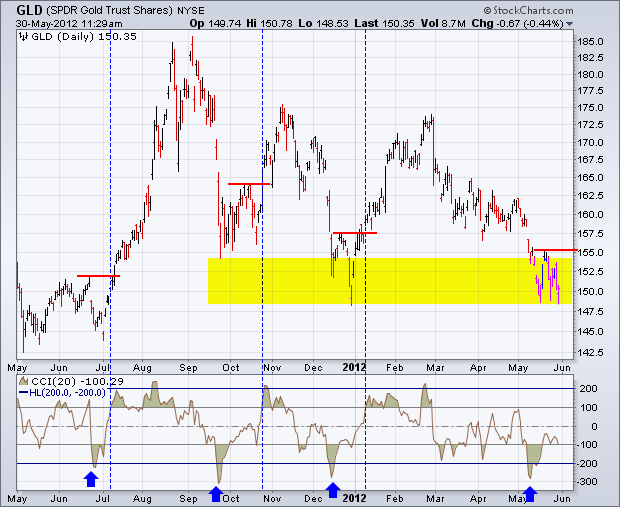Image resolution: width=620 pixels, height=507 pixels.
Task: Click the HL(200.0, -200.0) legend label
Action: [67, 393]
